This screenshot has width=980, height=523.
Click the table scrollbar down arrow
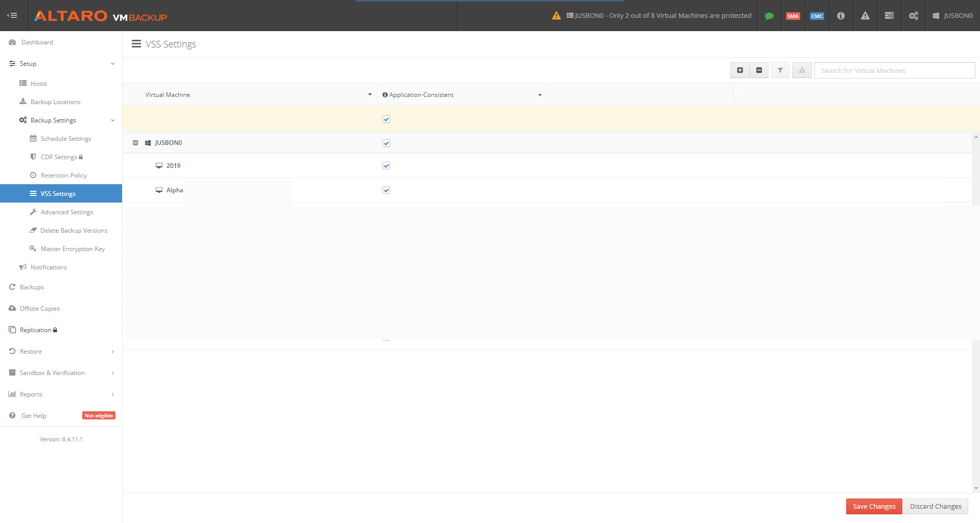pos(976,488)
